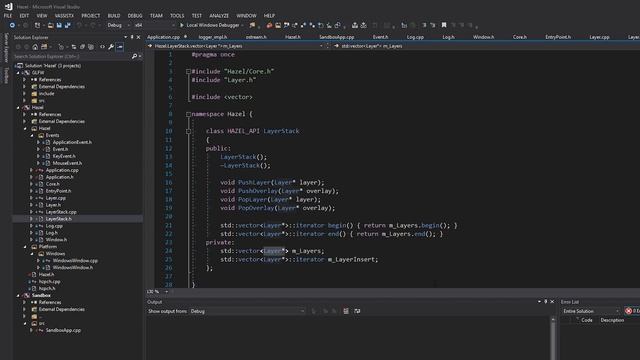Click the Visual Studio logo icon

(x=9, y=6)
